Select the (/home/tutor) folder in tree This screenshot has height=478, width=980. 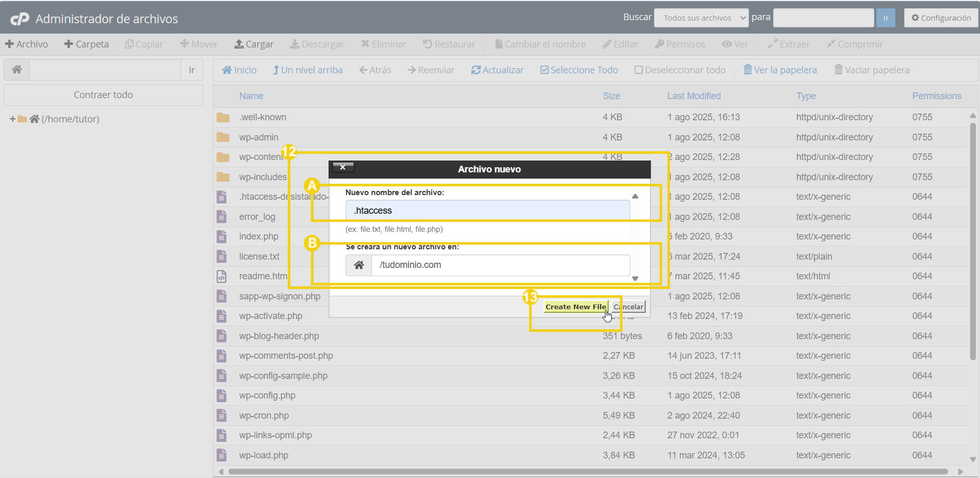coord(70,119)
